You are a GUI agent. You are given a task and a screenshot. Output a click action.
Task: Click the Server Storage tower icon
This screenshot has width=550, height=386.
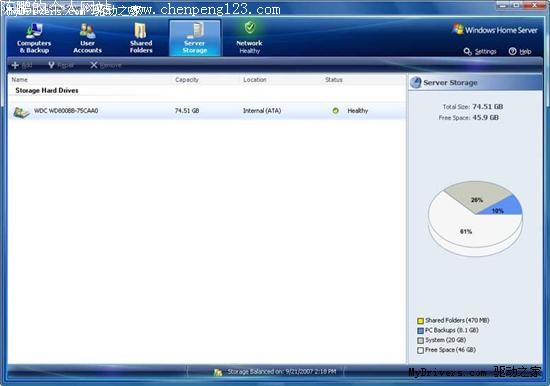click(x=195, y=30)
